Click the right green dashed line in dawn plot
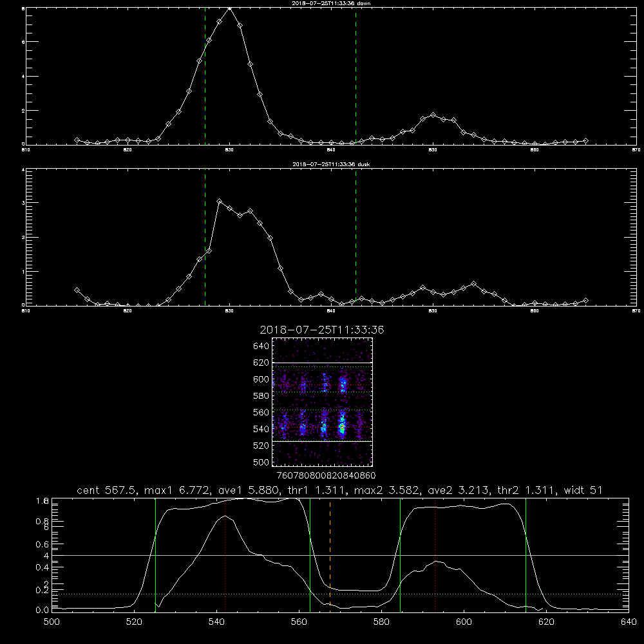 [355, 76]
